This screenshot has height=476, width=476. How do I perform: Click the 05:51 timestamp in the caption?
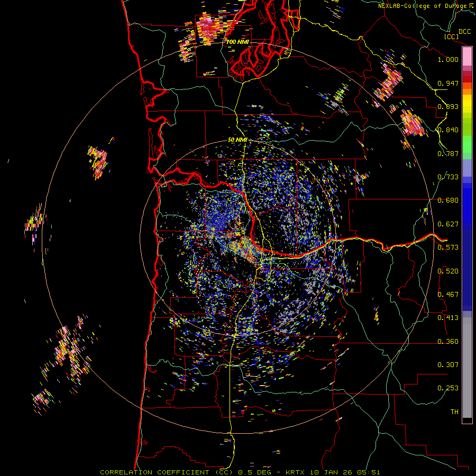click(x=369, y=472)
